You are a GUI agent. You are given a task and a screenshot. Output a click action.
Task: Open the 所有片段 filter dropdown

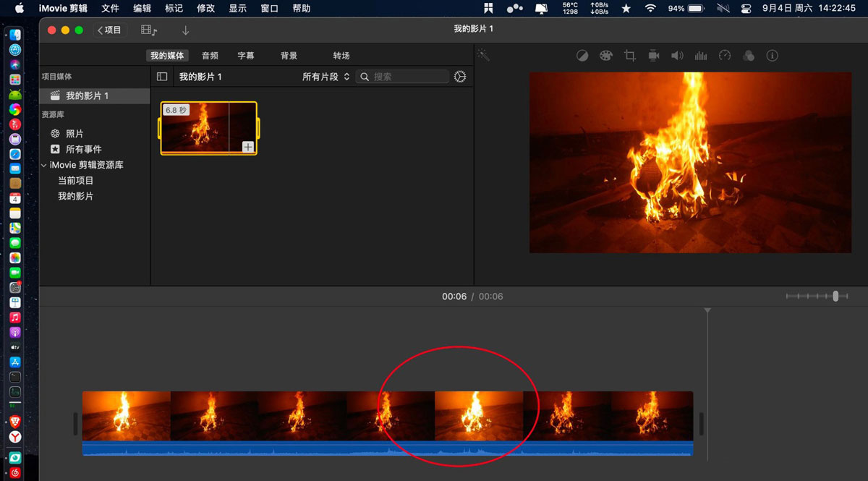click(x=325, y=77)
